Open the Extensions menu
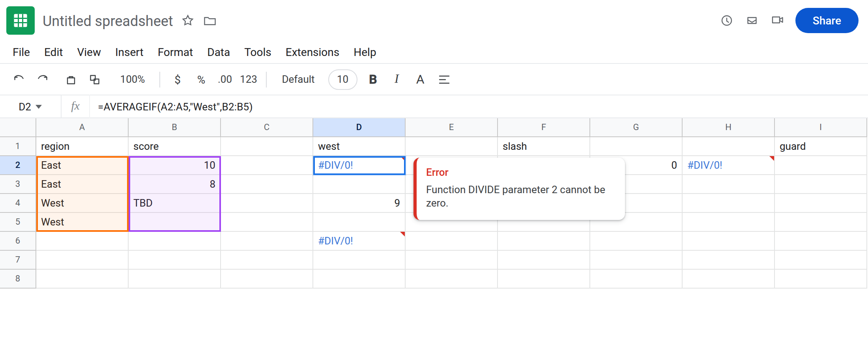Viewport: 868px width, 339px height. pyautogui.click(x=312, y=52)
